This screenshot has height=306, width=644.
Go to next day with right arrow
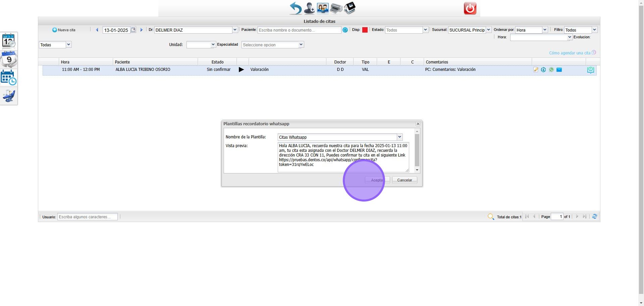141,30
